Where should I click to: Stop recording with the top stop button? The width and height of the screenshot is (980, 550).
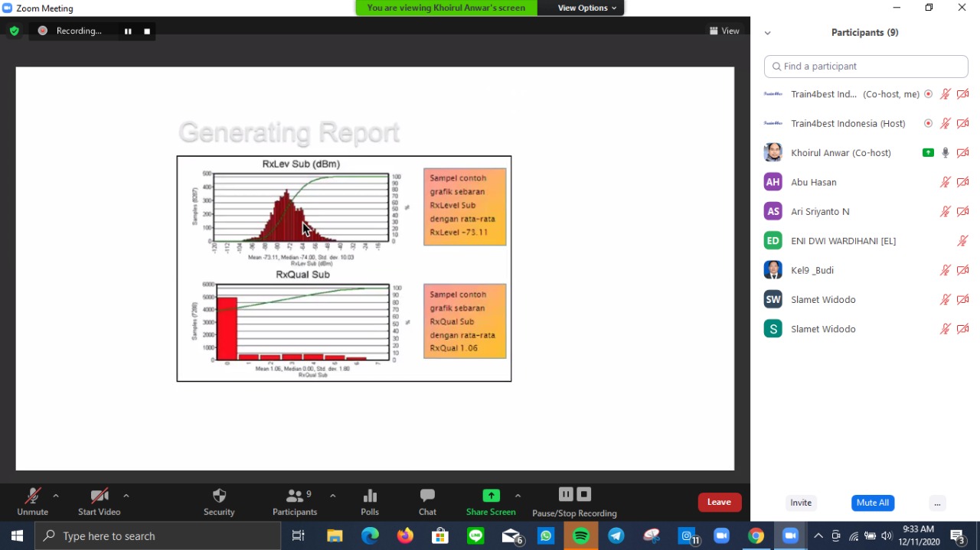coord(147,31)
